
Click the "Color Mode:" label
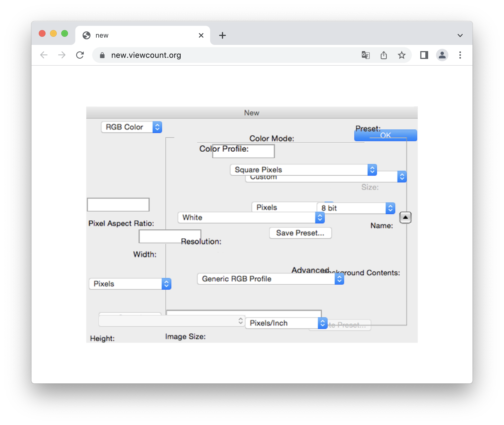tap(272, 138)
